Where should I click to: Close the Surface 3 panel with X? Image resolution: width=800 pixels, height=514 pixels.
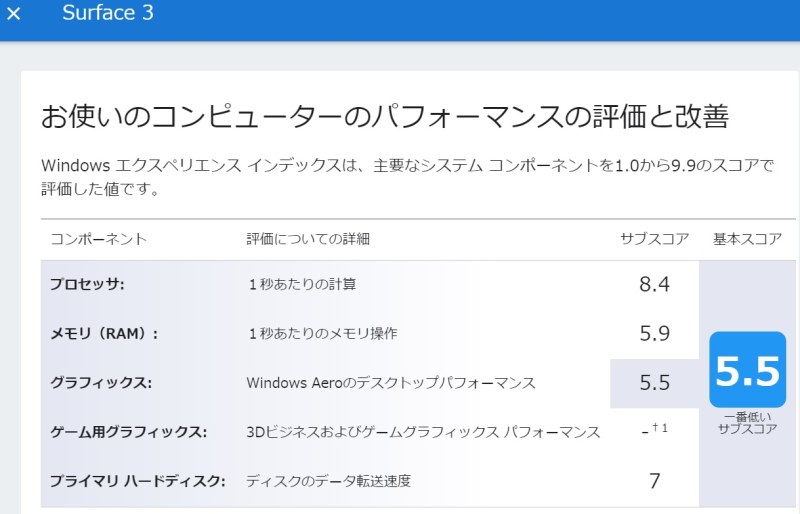coord(14,13)
